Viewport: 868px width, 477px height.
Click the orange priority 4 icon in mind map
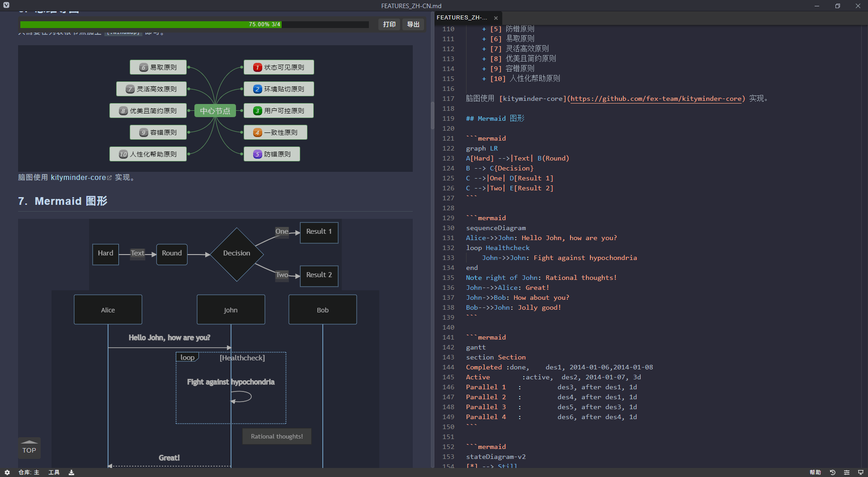coord(257,132)
